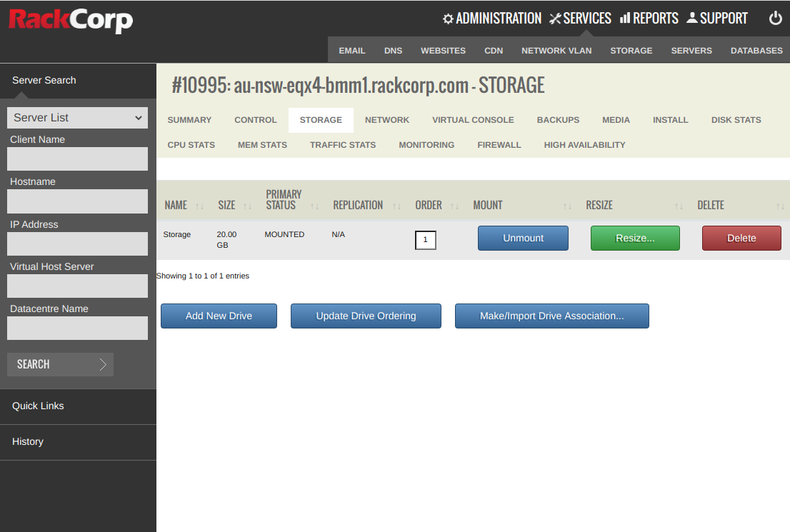Sort by Resize column arrows
The height and width of the screenshot is (532, 790).
pyautogui.click(x=679, y=206)
